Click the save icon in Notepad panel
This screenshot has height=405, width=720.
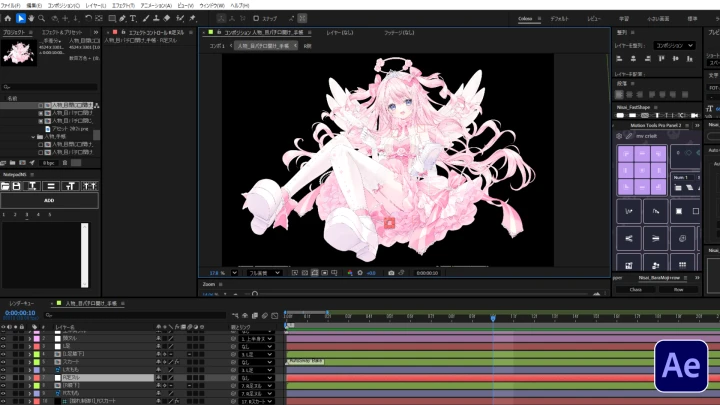[17, 186]
